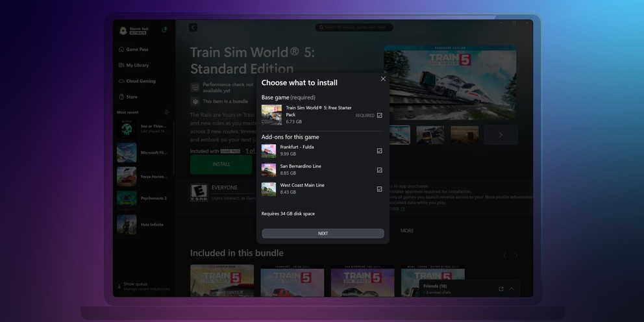Open the Store in the sidebar

(131, 97)
